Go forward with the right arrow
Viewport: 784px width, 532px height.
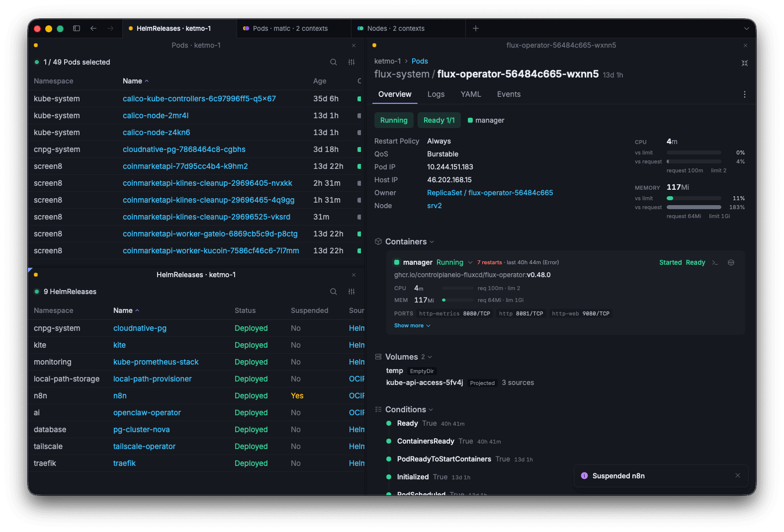click(x=110, y=28)
